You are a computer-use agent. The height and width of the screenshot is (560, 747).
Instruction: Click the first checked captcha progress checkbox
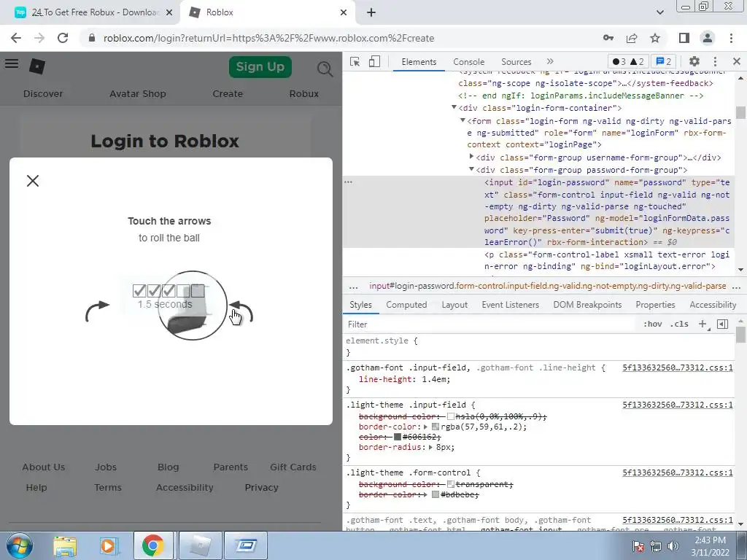pyautogui.click(x=139, y=290)
